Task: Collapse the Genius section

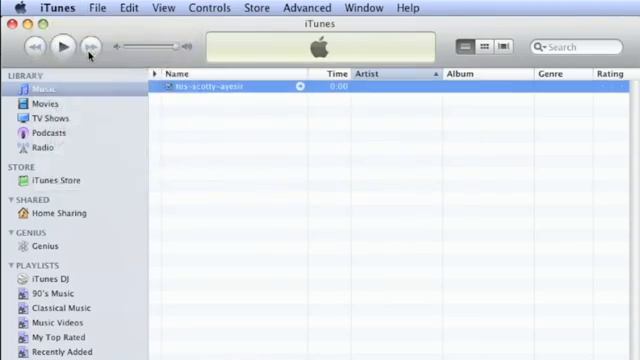Action: [11, 233]
